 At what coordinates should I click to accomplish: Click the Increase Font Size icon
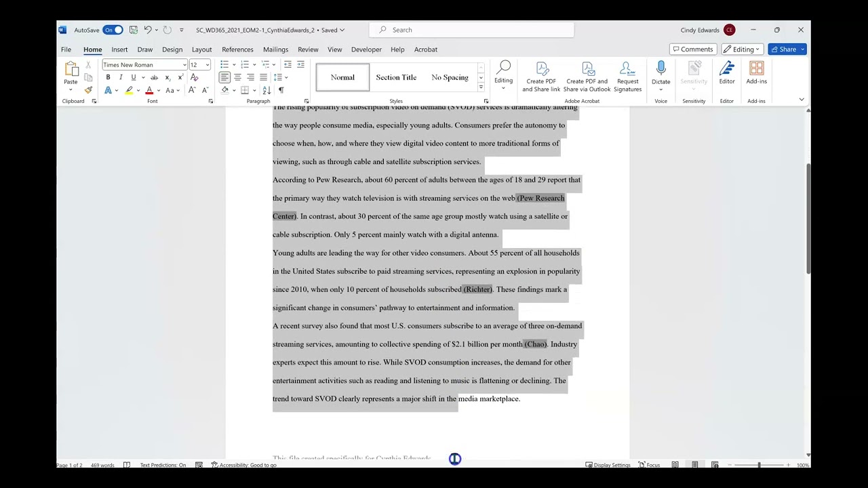[x=192, y=90]
